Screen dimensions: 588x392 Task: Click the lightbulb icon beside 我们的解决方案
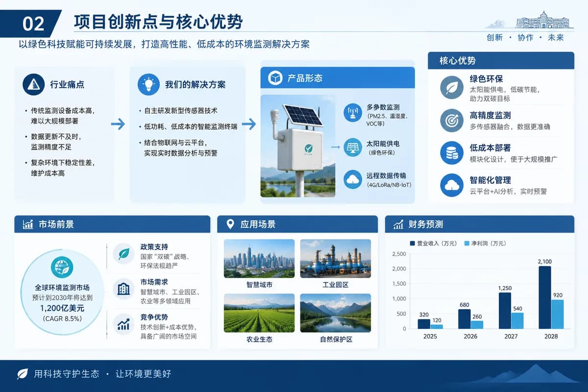[x=148, y=84]
